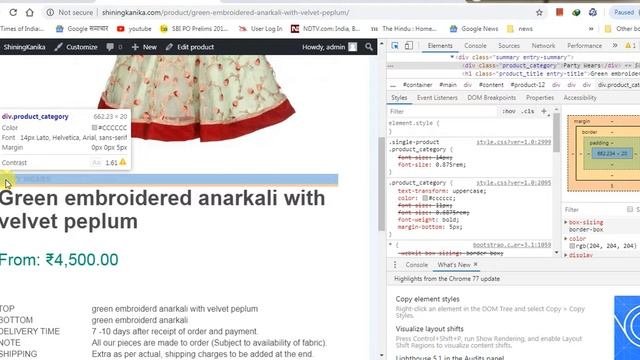
Task: Click the From: ₹4,500.00 price text
Action: [59, 260]
